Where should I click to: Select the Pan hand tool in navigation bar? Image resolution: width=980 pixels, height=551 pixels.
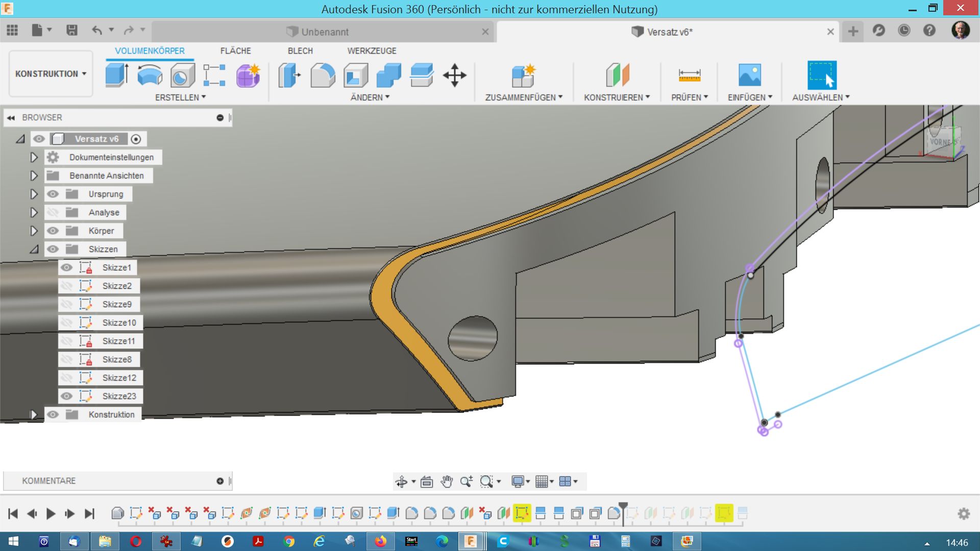coord(447,481)
